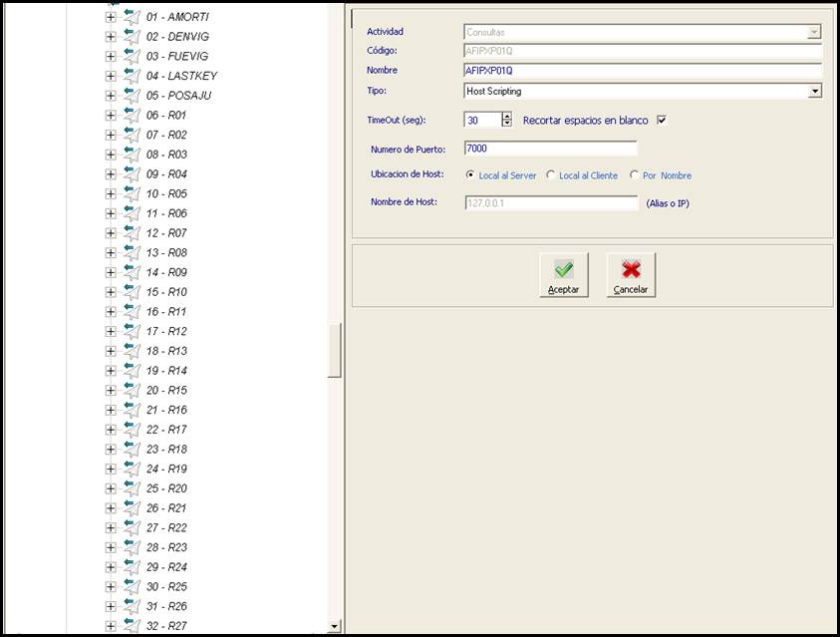
Task: Click the Numero de Puerto field
Action: (550, 149)
